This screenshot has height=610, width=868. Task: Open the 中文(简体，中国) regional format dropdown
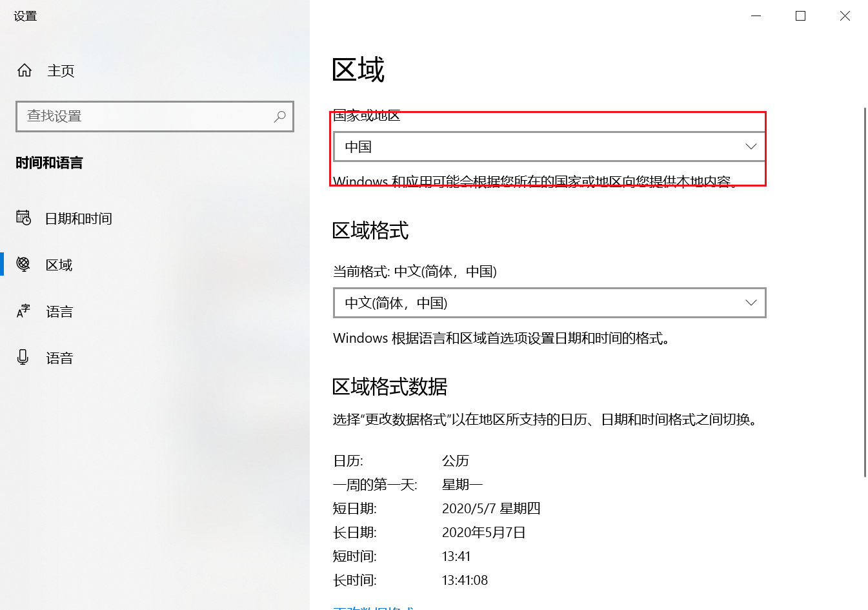(549, 303)
